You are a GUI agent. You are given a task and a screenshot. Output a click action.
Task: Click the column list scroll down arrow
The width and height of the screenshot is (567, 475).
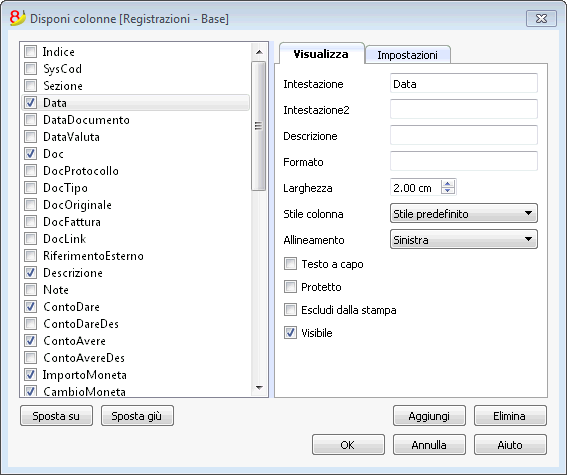click(x=259, y=388)
